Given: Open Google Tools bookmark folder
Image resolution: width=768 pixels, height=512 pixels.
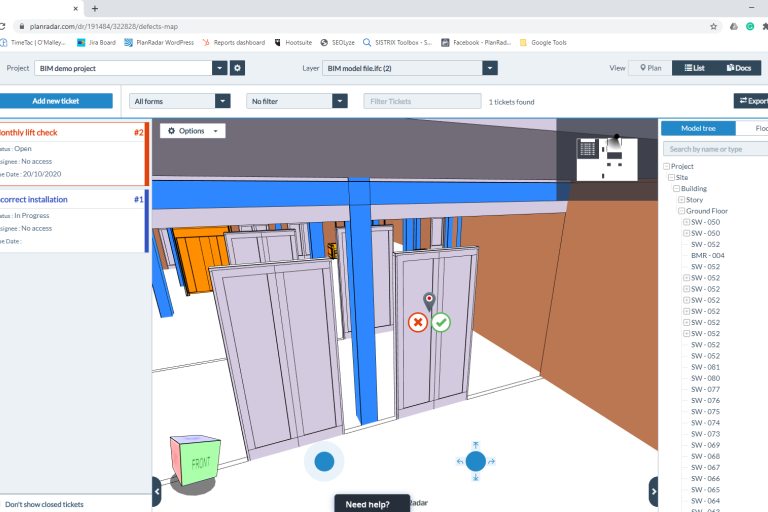Looking at the screenshot, I should point(543,43).
